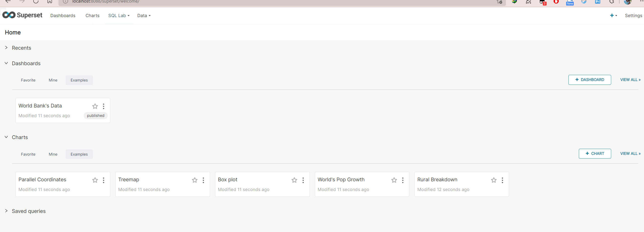Click the Superset logo

tap(22, 15)
